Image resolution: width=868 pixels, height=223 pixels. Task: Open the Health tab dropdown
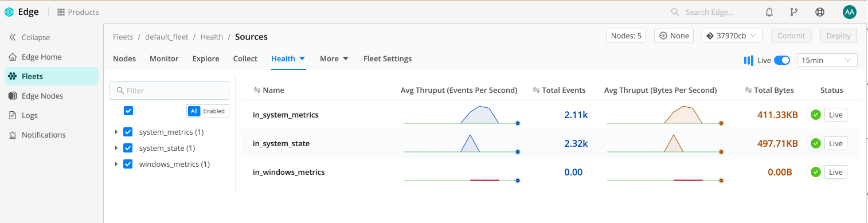[x=288, y=58]
